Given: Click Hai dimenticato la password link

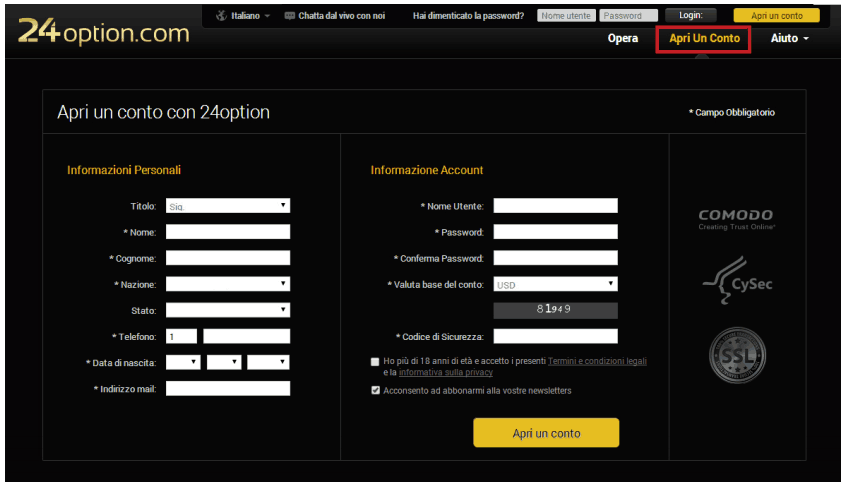Looking at the screenshot, I should [x=468, y=16].
